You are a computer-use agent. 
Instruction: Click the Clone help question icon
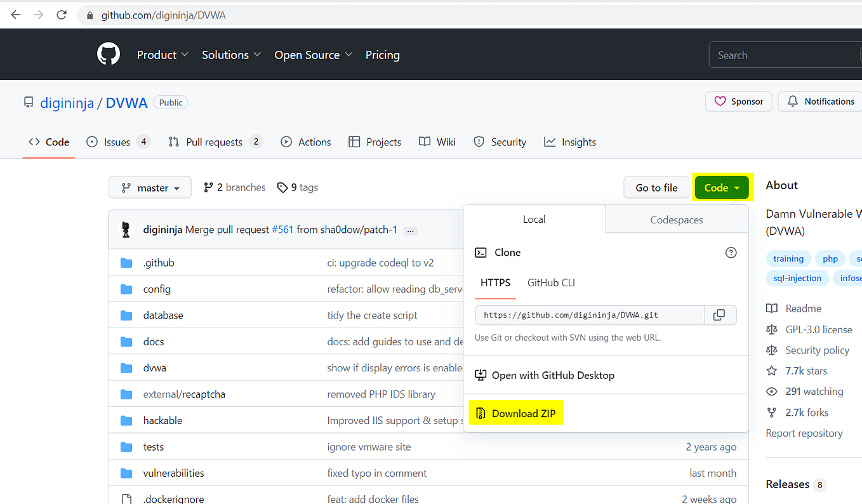point(731,253)
